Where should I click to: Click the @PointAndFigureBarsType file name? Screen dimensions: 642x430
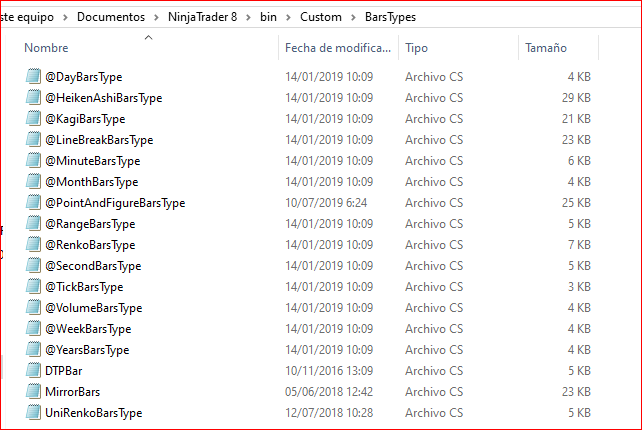click(x=115, y=203)
